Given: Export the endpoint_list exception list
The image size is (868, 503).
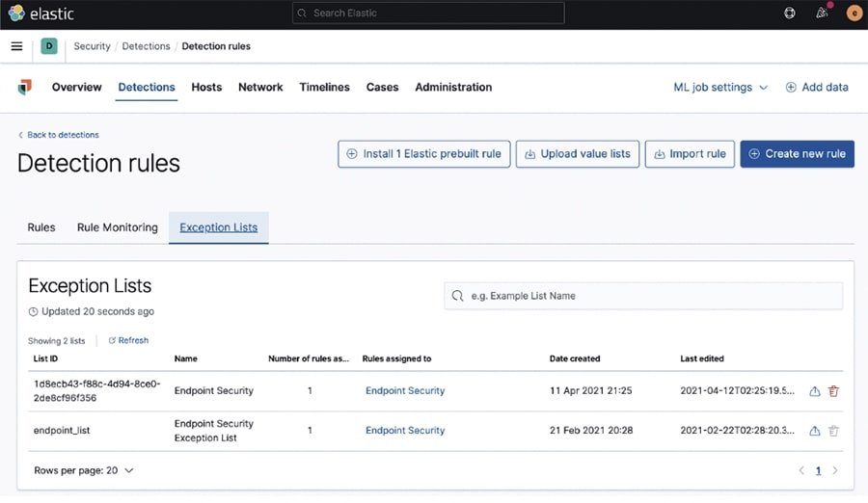Looking at the screenshot, I should click(x=814, y=431).
